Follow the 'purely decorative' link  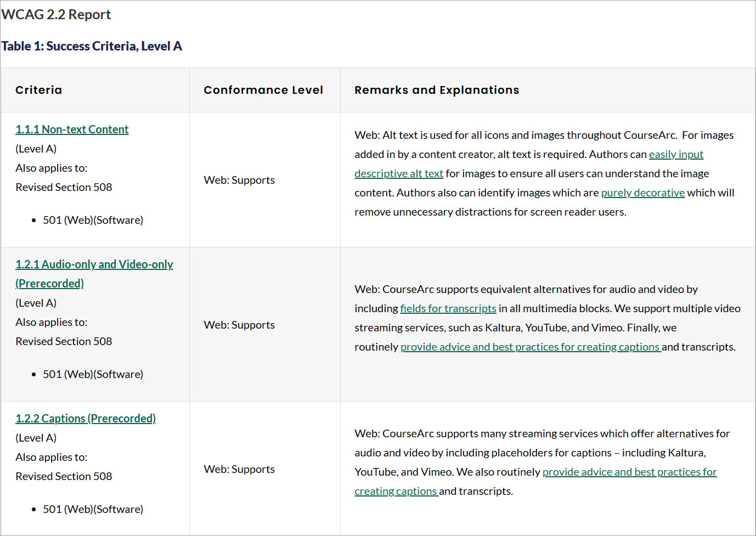643,193
